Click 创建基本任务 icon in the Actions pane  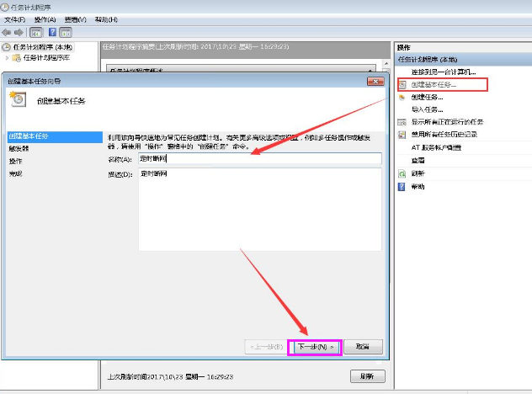click(402, 84)
